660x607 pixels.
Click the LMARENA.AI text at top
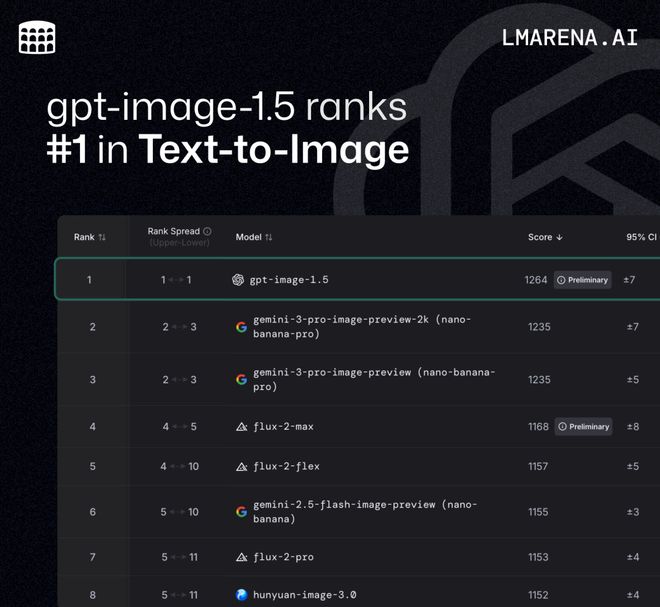click(x=569, y=38)
